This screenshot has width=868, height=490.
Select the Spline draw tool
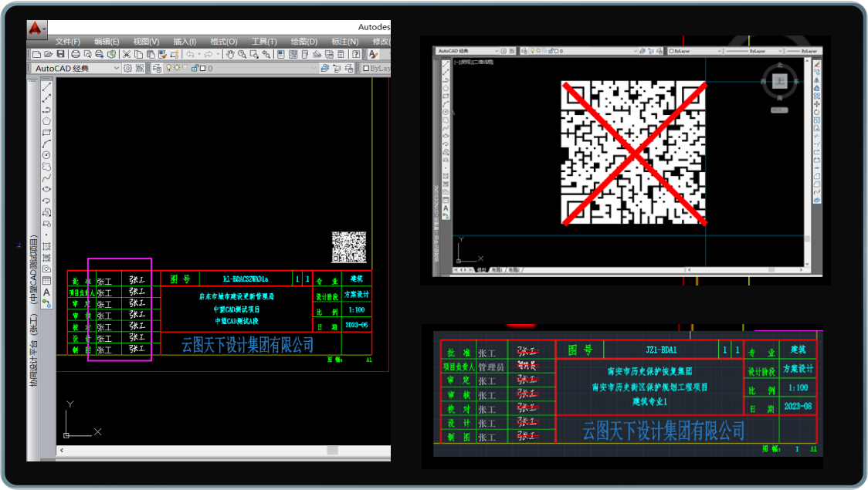coord(47,177)
